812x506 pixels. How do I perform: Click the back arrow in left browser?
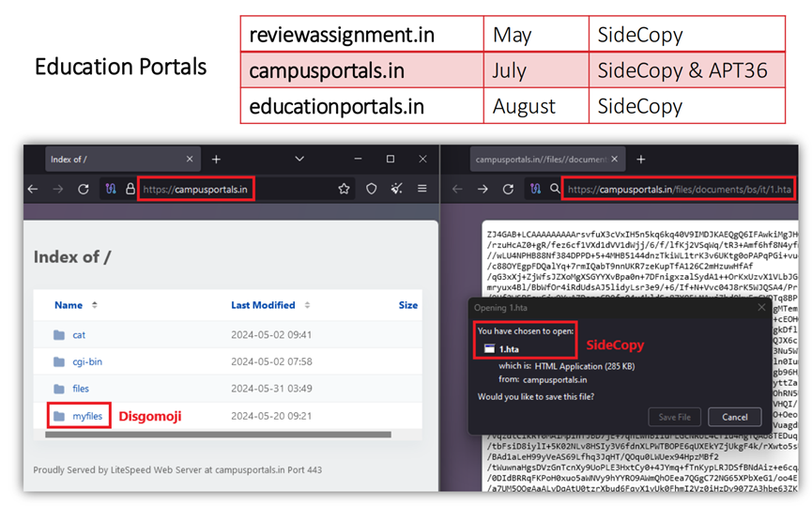[33, 189]
